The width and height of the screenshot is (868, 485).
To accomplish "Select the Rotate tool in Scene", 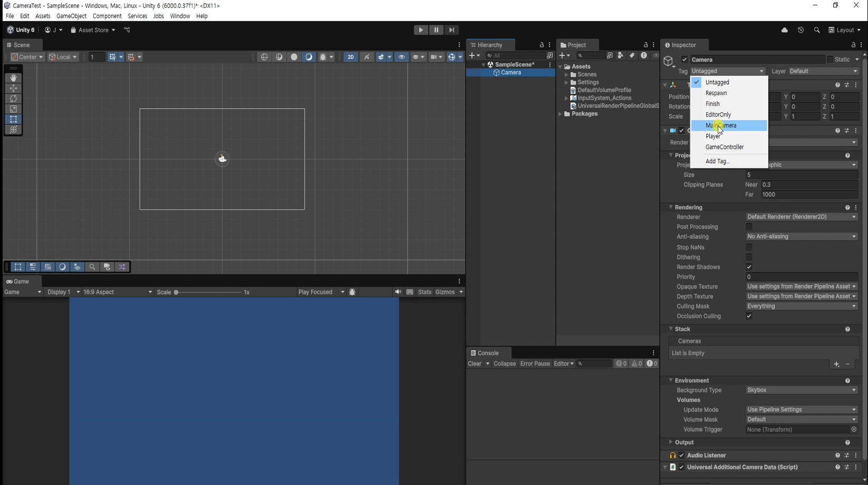I will (x=13, y=99).
